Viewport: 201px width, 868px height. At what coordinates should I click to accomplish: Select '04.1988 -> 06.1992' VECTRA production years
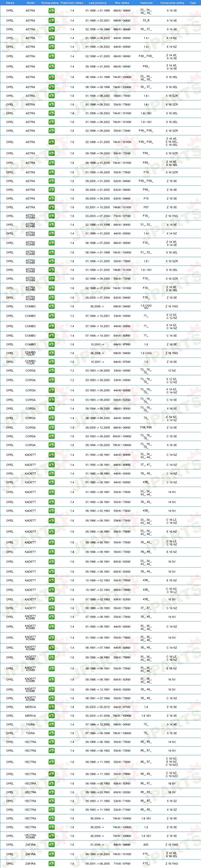pyautogui.click(x=97, y=742)
